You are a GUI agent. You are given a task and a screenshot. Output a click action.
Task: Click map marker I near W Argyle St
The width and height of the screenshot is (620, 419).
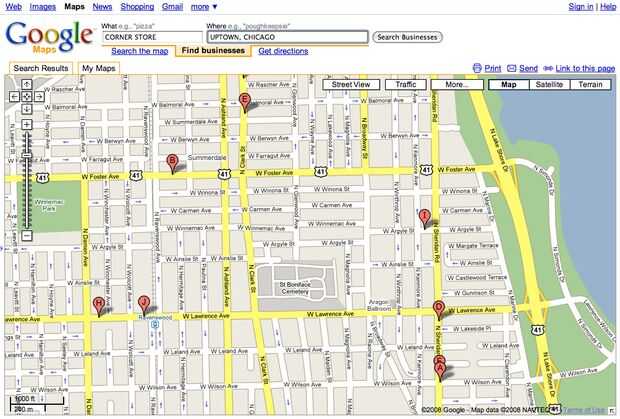click(x=424, y=219)
